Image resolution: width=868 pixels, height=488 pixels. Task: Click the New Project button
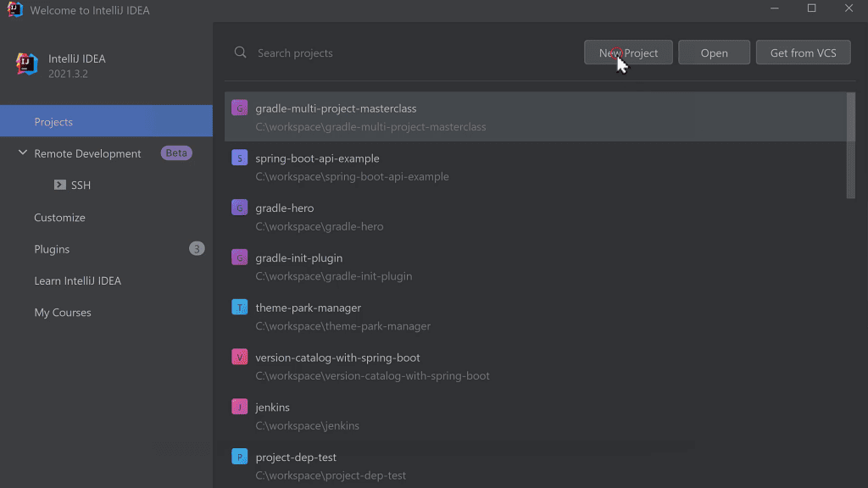click(627, 52)
